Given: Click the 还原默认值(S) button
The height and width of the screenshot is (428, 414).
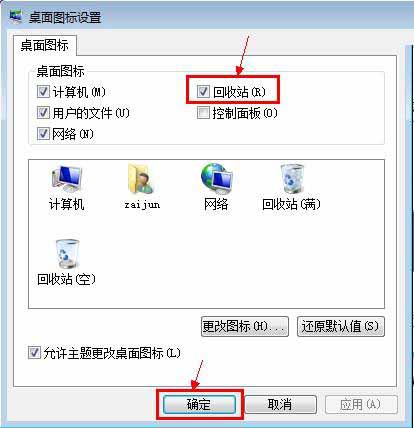Looking at the screenshot, I should coord(340,326).
